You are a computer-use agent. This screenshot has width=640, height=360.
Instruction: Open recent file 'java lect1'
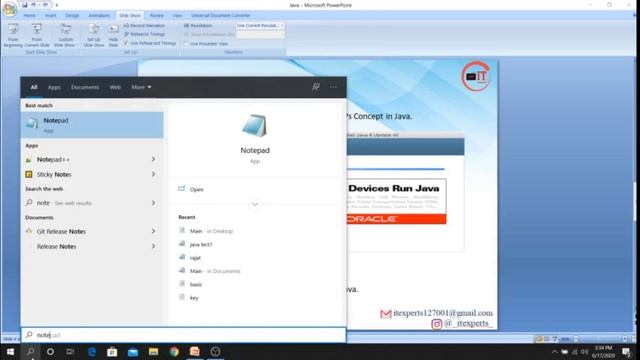[x=196, y=244]
